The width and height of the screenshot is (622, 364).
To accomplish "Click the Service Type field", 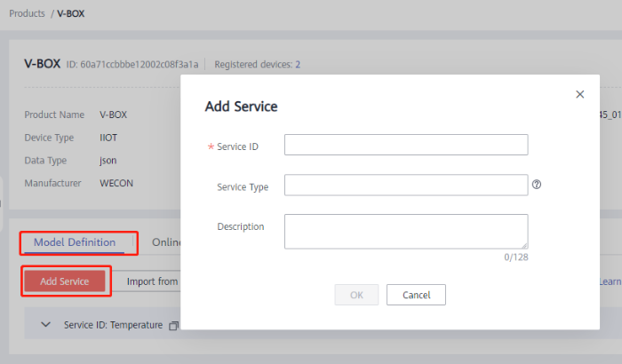I will pos(406,185).
